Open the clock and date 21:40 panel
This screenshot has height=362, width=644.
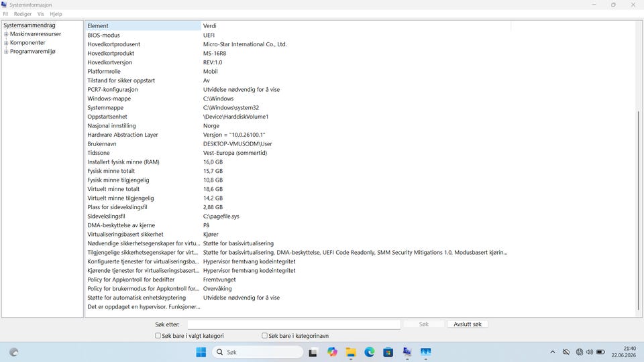point(623,352)
